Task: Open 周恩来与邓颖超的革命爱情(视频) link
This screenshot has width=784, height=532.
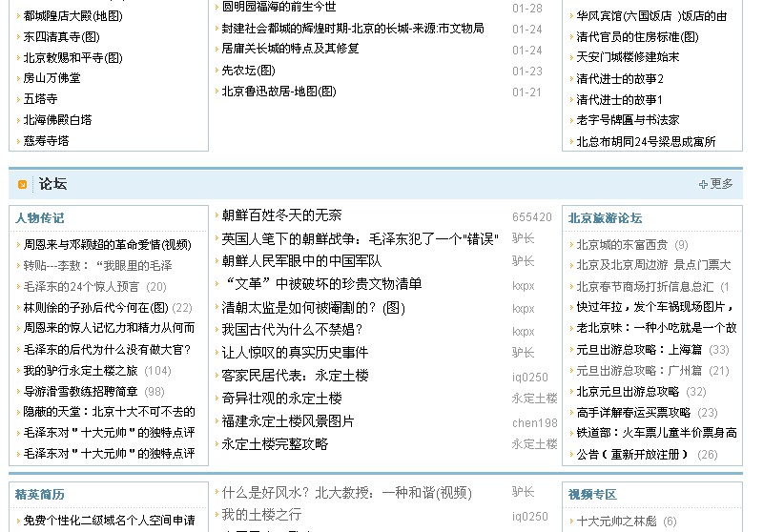Action: point(108,244)
